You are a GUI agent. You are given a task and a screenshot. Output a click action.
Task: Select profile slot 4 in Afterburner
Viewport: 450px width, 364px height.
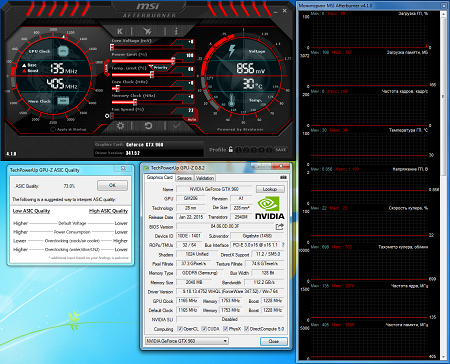(262, 150)
